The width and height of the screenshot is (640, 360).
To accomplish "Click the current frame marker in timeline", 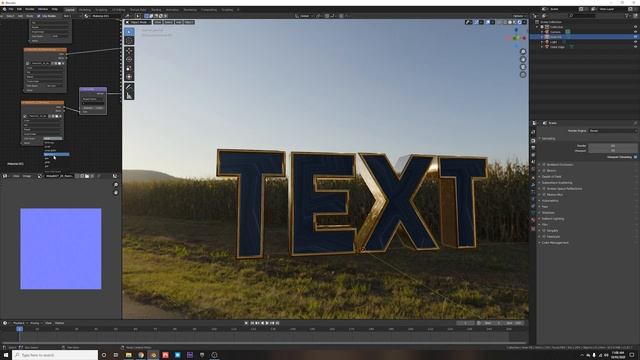I will click(19, 329).
